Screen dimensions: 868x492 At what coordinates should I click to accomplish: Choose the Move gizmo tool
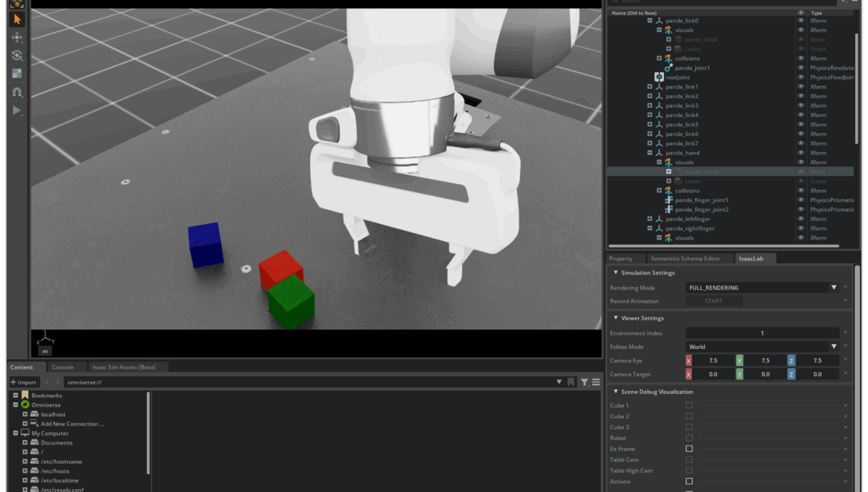[16, 38]
